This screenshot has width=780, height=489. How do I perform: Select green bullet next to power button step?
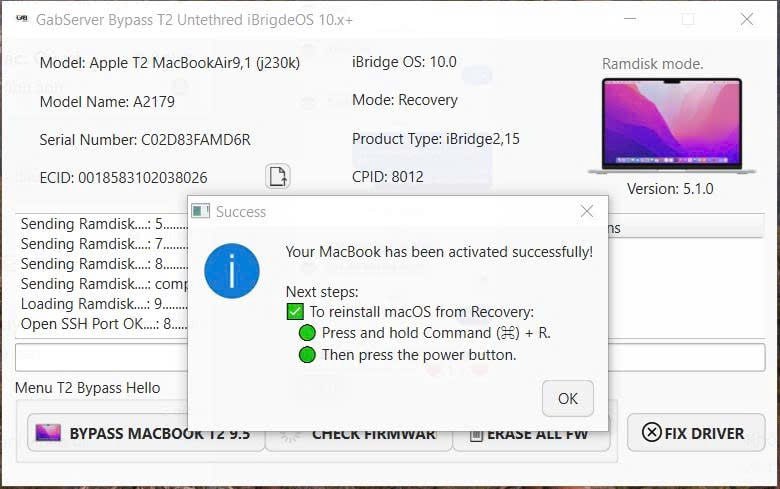pos(307,355)
